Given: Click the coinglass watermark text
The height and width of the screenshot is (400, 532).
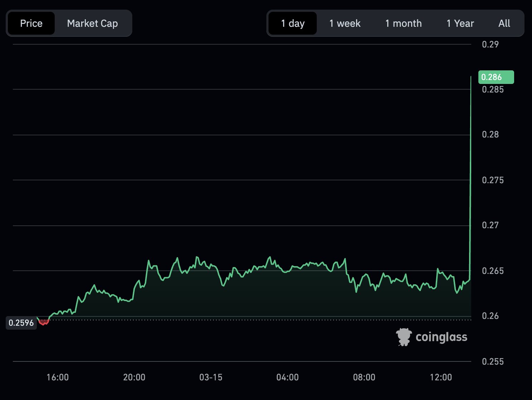Looking at the screenshot, I should (441, 337).
